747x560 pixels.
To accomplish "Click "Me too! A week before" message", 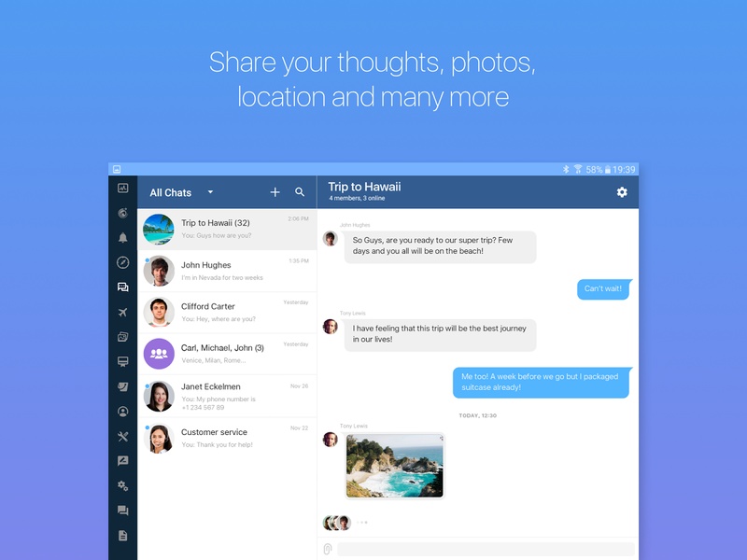I will point(542,383).
